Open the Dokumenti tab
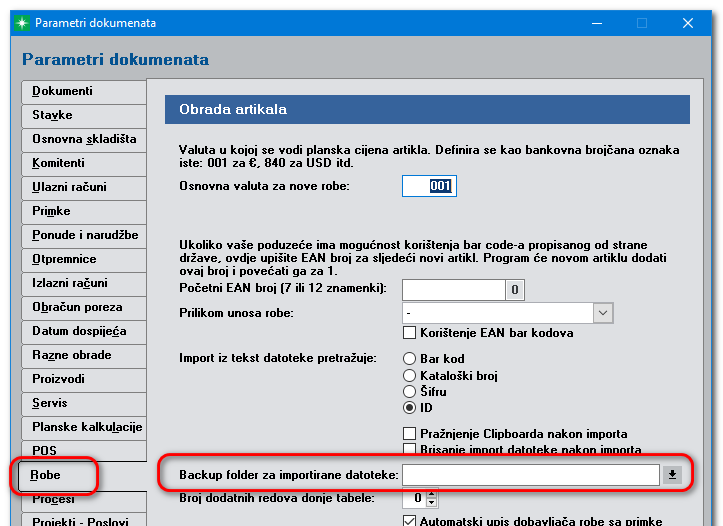 (x=83, y=91)
